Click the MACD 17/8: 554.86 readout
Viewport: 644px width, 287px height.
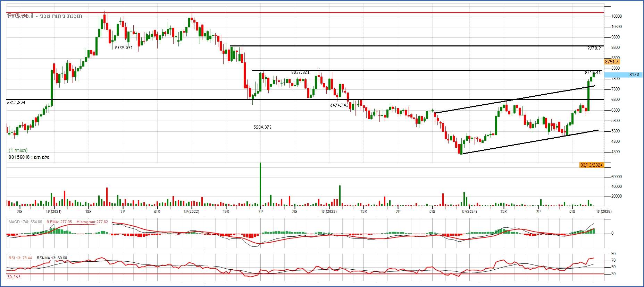[25, 222]
